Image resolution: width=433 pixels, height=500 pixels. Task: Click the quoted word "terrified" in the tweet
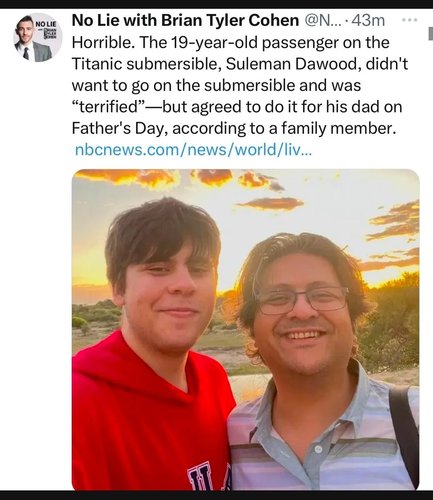point(109,107)
